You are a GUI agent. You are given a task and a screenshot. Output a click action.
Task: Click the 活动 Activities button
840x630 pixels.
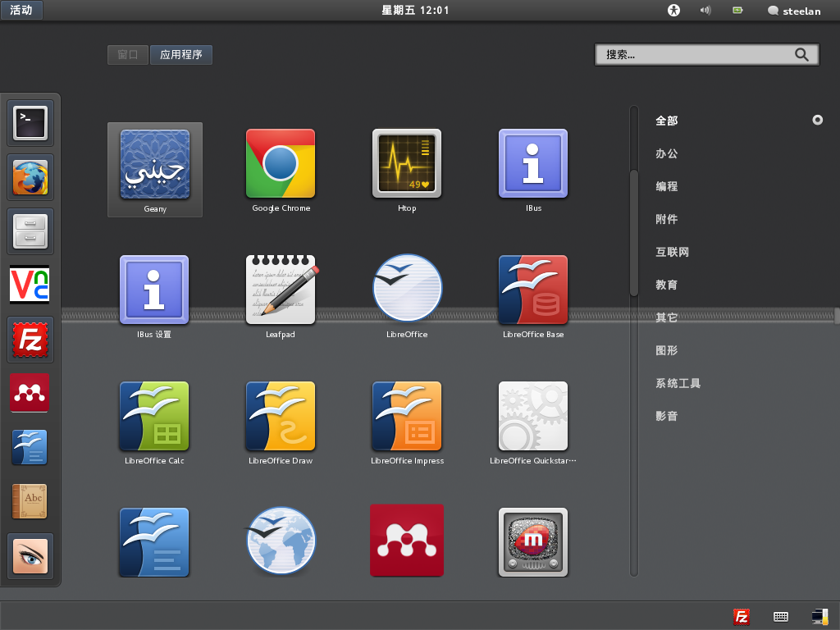pyautogui.click(x=21, y=10)
